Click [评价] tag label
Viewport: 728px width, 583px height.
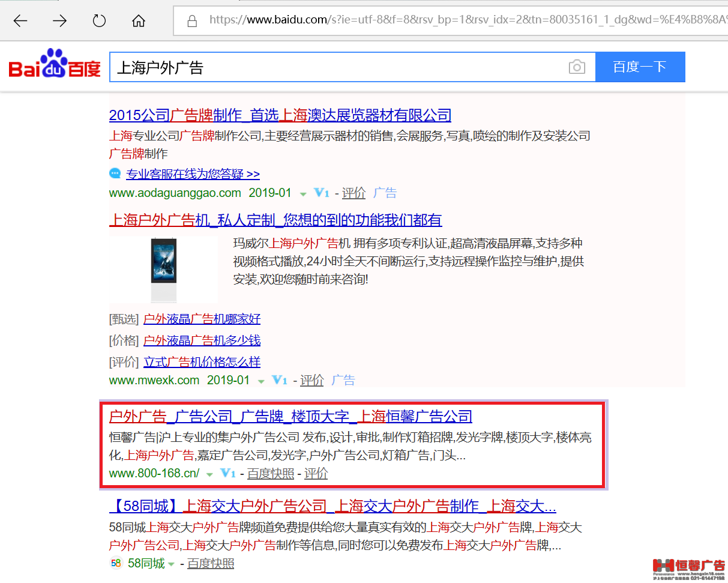coord(124,362)
